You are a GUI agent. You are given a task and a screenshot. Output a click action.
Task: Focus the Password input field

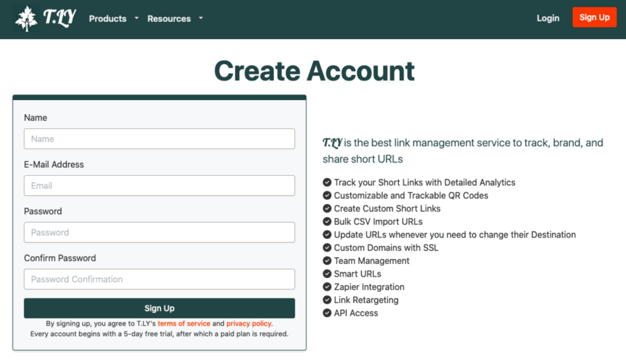click(160, 233)
